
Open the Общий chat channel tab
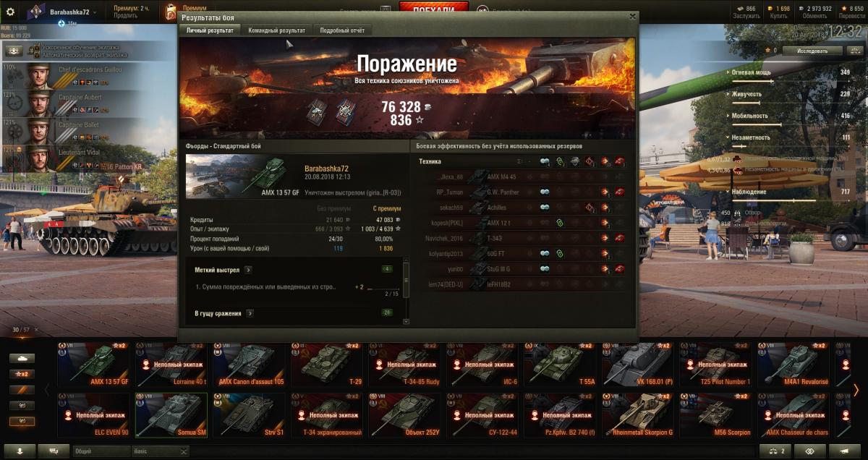click(x=101, y=451)
